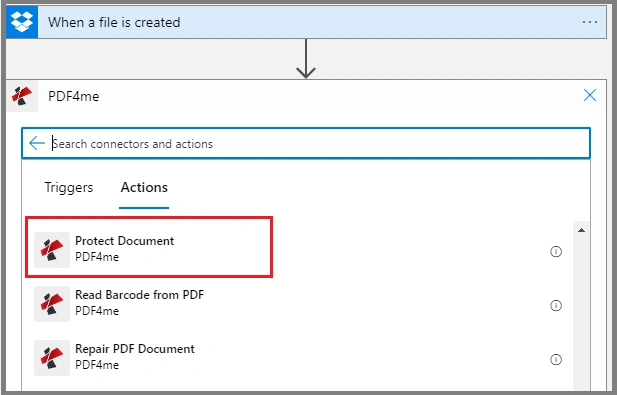Go back using the search box arrow
The height and width of the screenshot is (395, 617).
[37, 143]
